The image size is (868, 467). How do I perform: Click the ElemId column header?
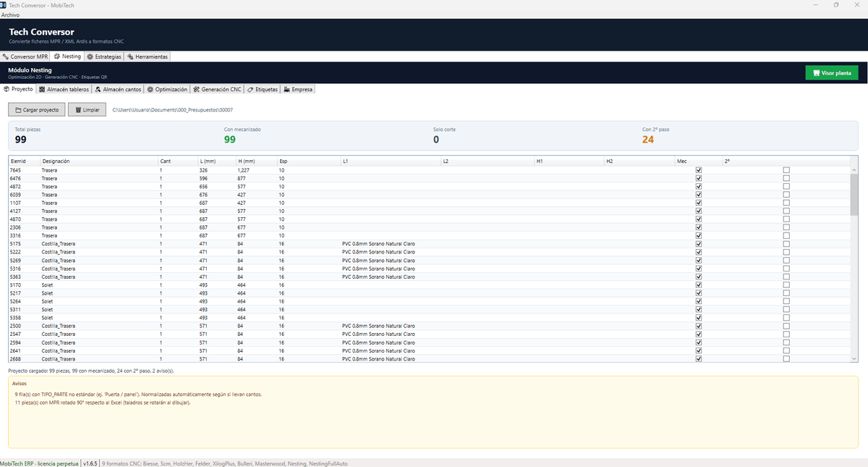25,161
